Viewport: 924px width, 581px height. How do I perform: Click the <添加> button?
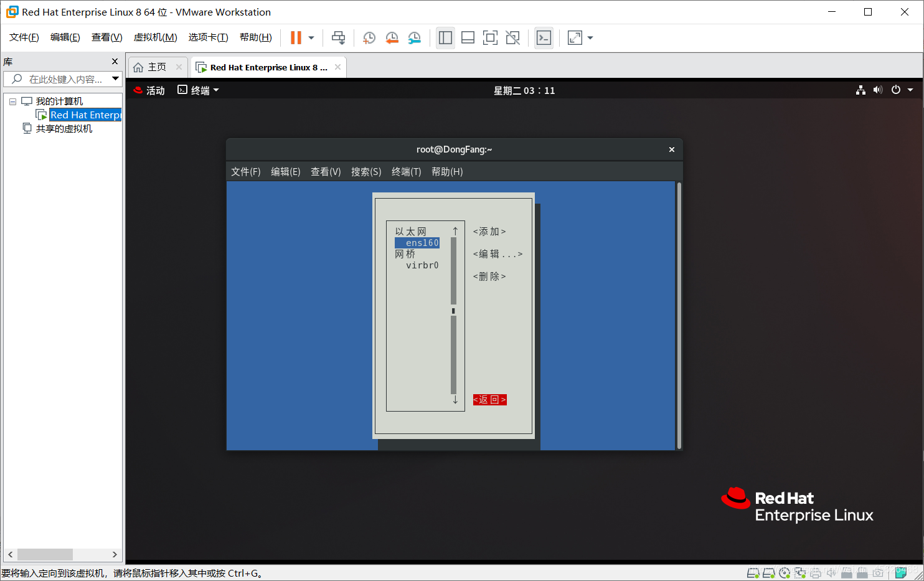click(x=489, y=232)
